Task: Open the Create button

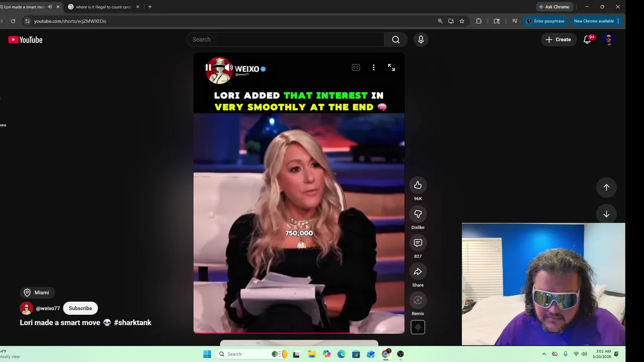Action: click(558, 40)
